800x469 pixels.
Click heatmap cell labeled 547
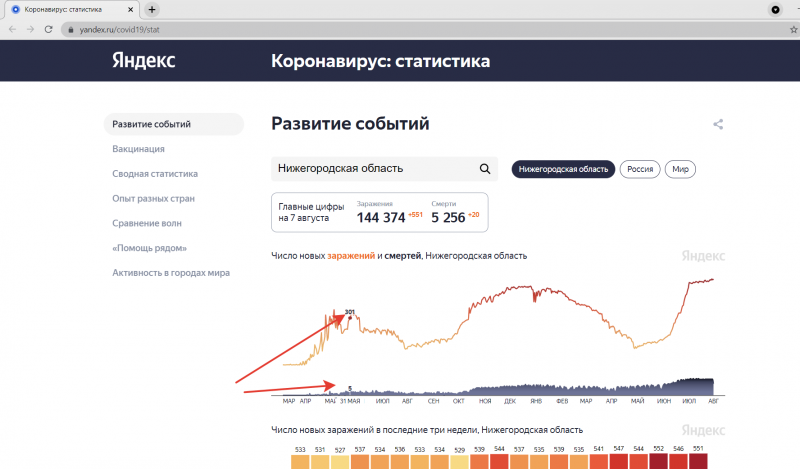(x=618, y=462)
